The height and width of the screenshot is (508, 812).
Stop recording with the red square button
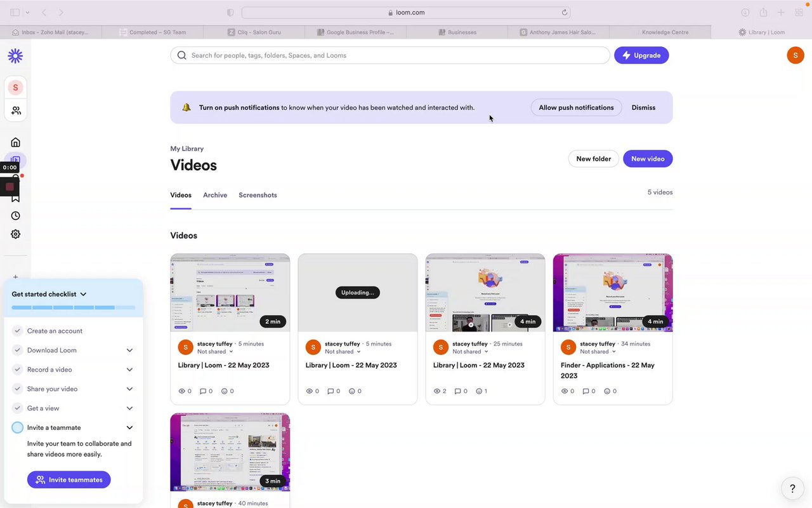[x=10, y=187]
